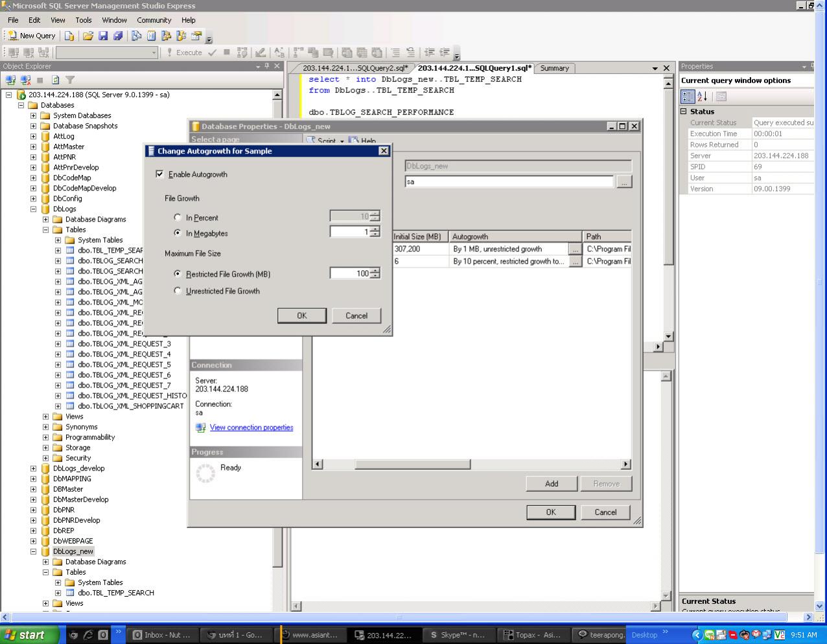827x644 pixels.
Task: Click Disconnect icon in Object Explorer toolbar
Action: pyautogui.click(x=25, y=80)
